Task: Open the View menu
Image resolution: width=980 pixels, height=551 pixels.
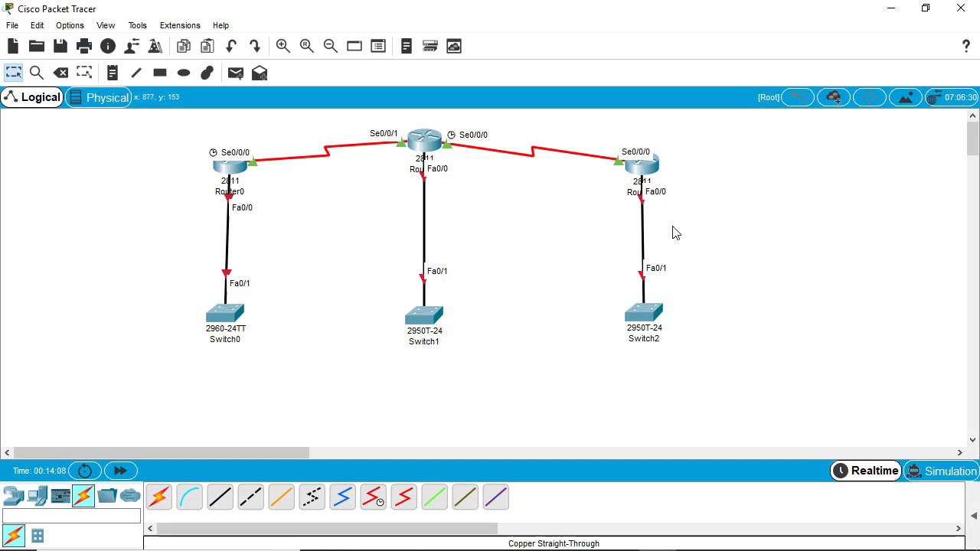Action: pos(106,25)
